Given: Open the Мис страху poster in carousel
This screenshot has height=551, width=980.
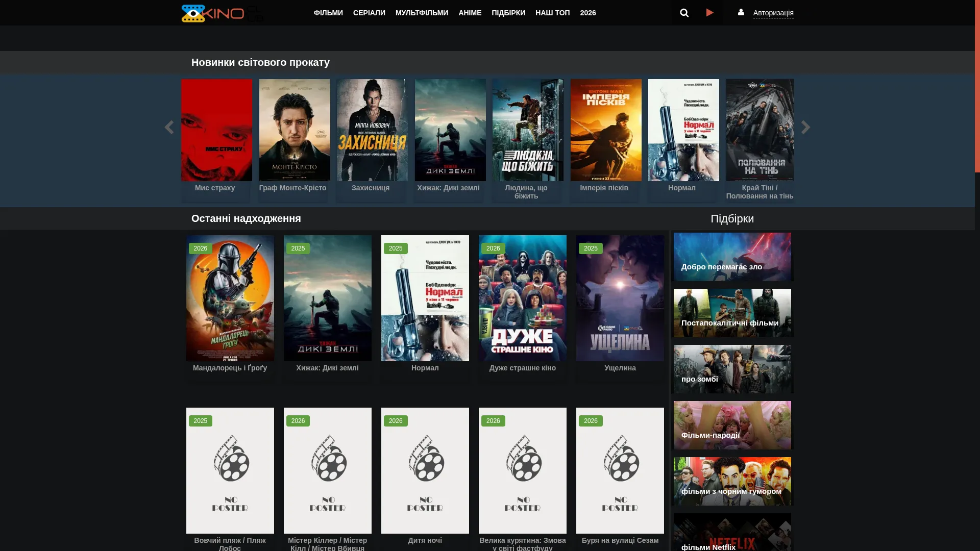Looking at the screenshot, I should 216,130.
